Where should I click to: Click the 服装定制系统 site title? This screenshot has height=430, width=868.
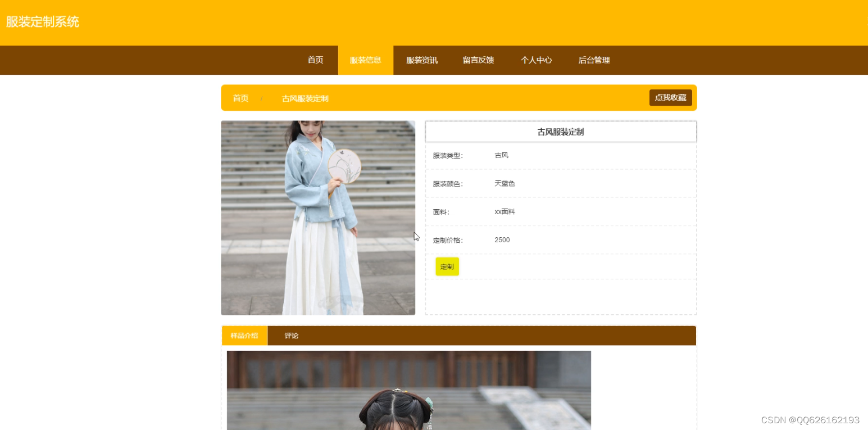coord(43,22)
